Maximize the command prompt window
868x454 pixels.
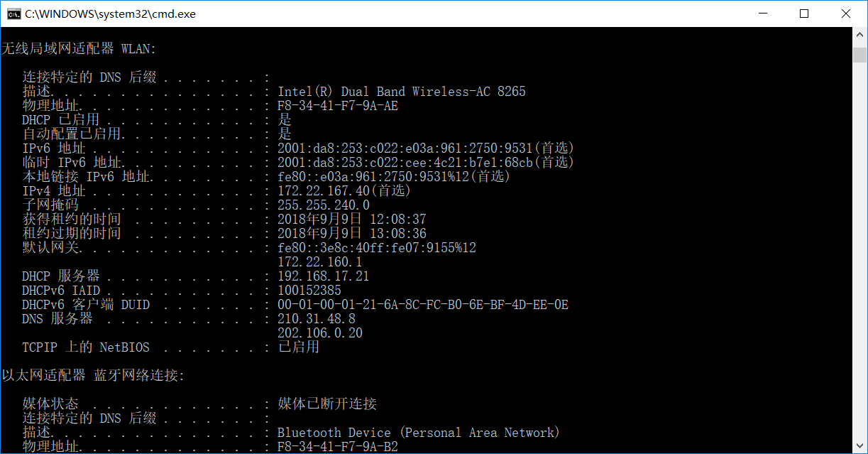(804, 13)
